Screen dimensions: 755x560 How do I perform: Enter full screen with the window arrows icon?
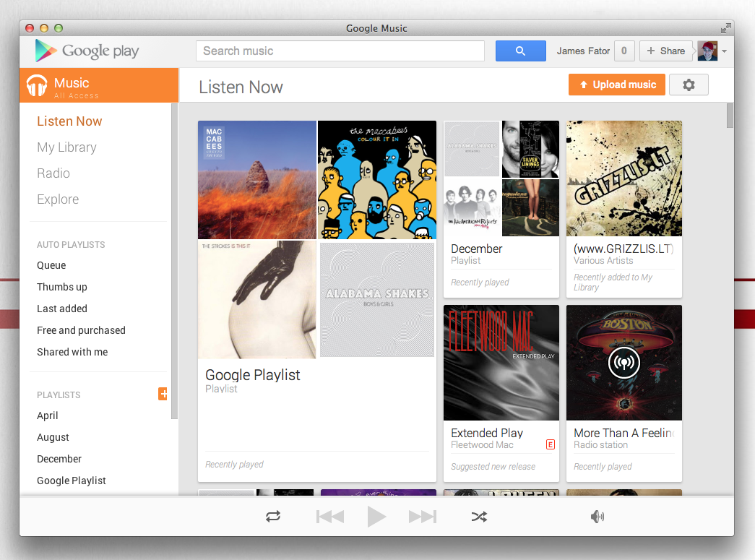(x=725, y=28)
